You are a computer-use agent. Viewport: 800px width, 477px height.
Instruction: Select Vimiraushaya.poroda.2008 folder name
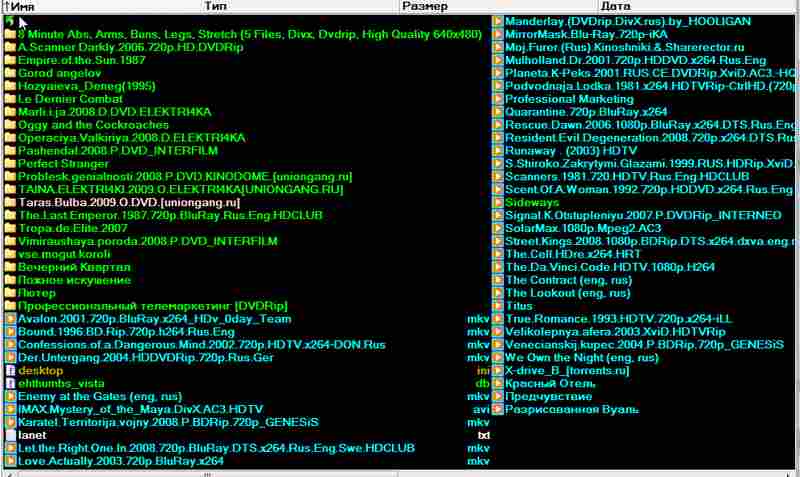point(147,241)
